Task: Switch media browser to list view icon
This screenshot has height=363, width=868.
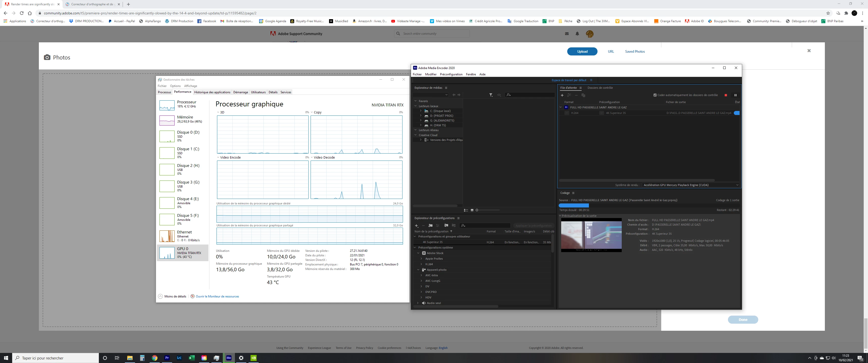Action: point(466,210)
